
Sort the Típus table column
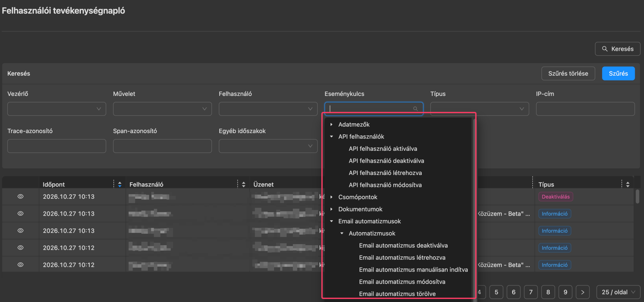628,184
